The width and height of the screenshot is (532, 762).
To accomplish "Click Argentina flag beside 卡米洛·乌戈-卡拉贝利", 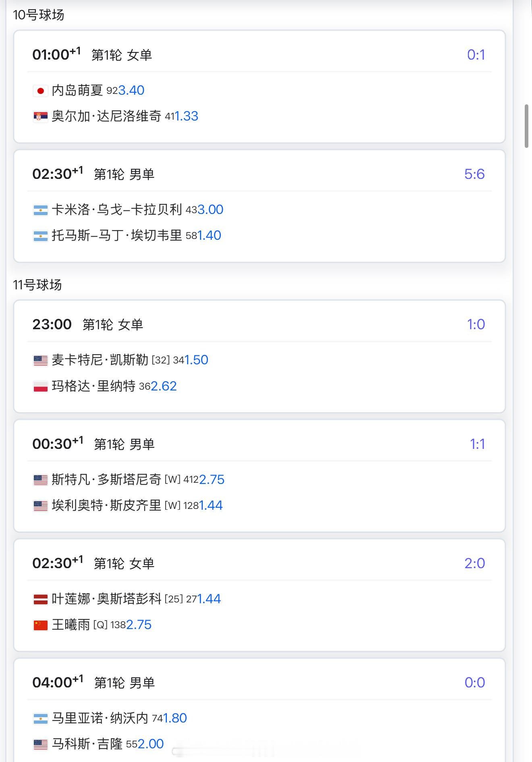I will tap(40, 210).
